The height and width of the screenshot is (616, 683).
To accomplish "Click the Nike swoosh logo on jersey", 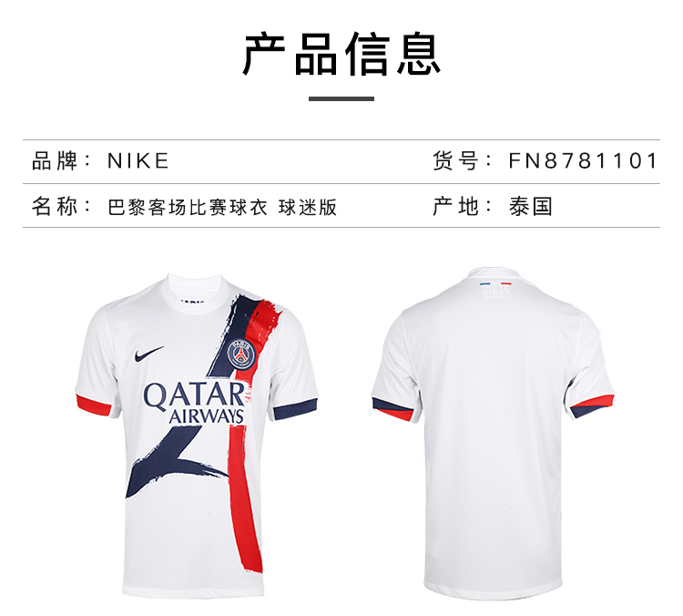I will pos(149,354).
